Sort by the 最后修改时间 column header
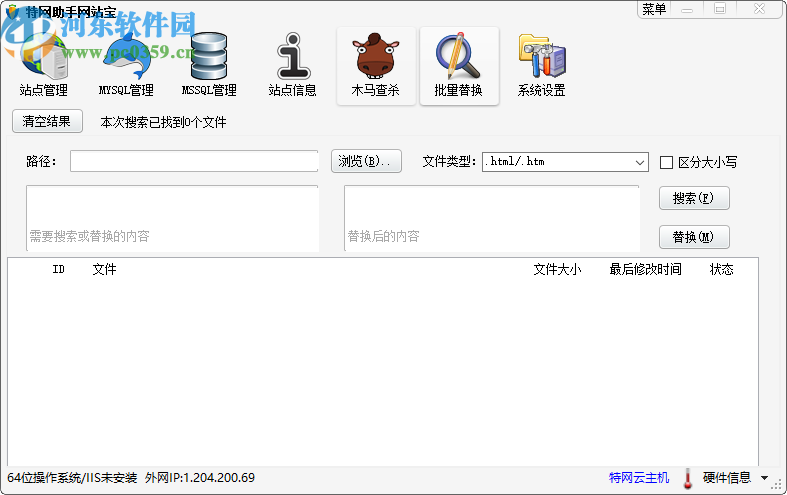Screen dimensions: 787x495 pos(645,270)
